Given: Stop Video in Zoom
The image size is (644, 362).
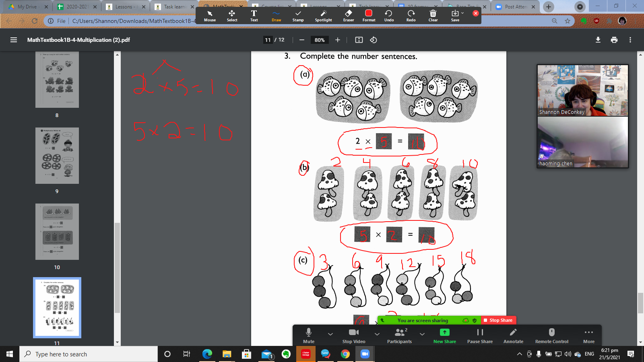Looking at the screenshot, I should tap(354, 335).
